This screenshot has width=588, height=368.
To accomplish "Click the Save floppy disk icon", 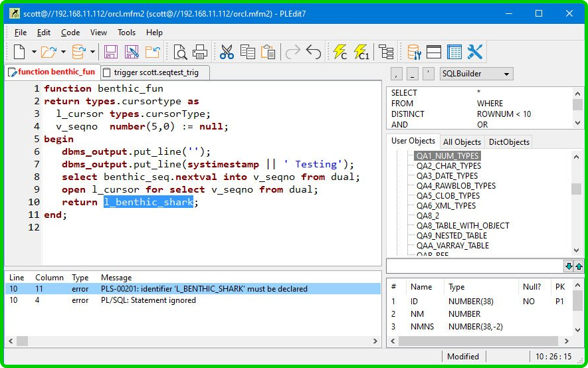I will (x=111, y=52).
